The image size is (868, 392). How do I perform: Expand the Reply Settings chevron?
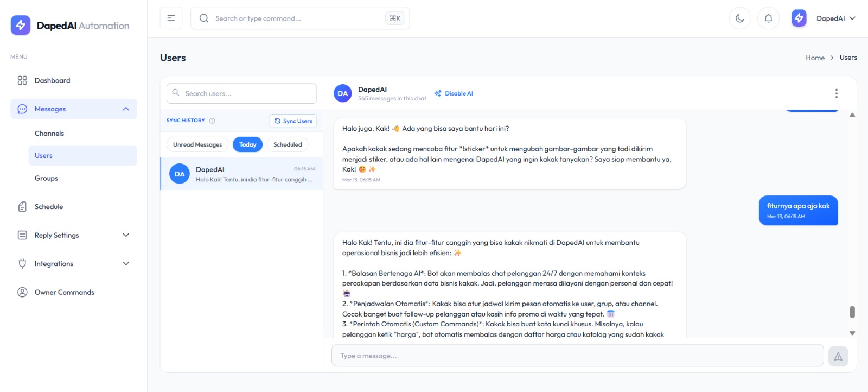[x=126, y=235]
